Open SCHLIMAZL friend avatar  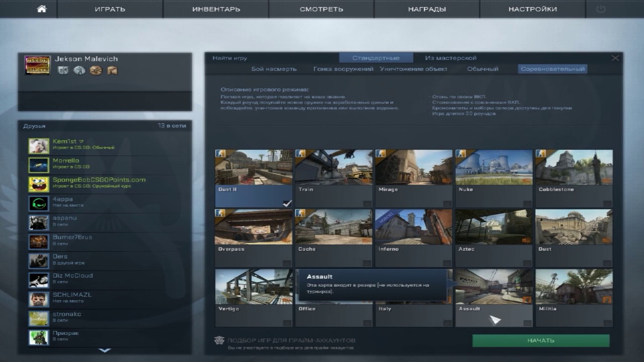pos(39,299)
